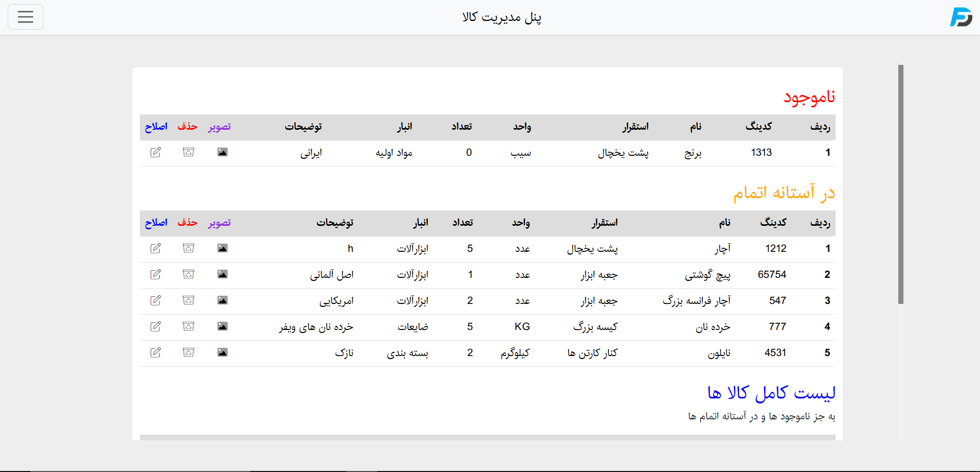Show image for آچار فرانسه بزرگ
The image size is (980, 472).
[222, 300]
